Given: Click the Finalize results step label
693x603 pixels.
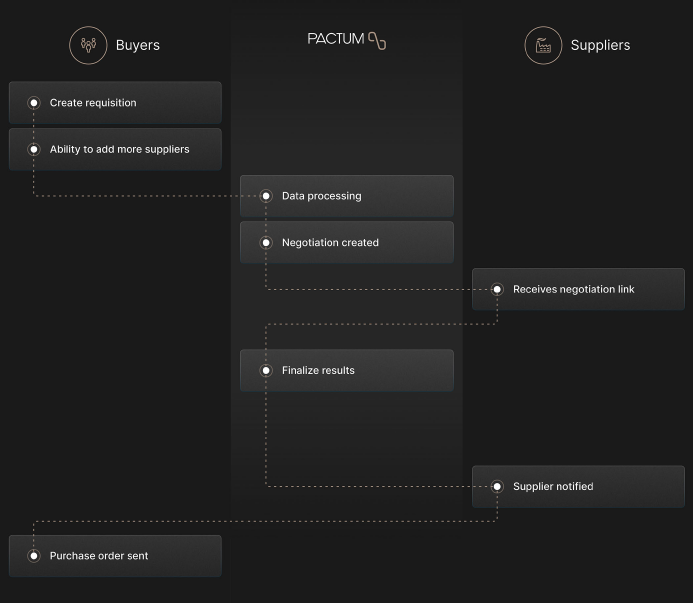Looking at the screenshot, I should click(x=318, y=370).
